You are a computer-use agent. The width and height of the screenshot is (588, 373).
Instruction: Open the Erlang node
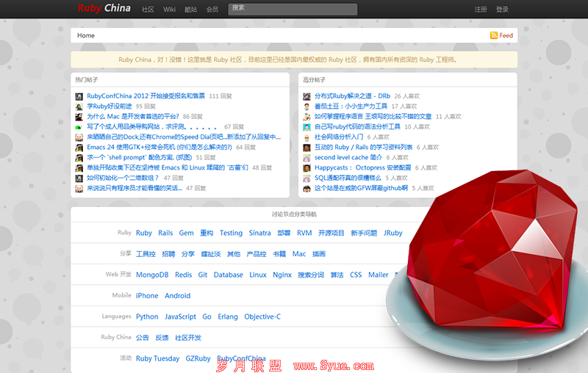pyautogui.click(x=228, y=316)
